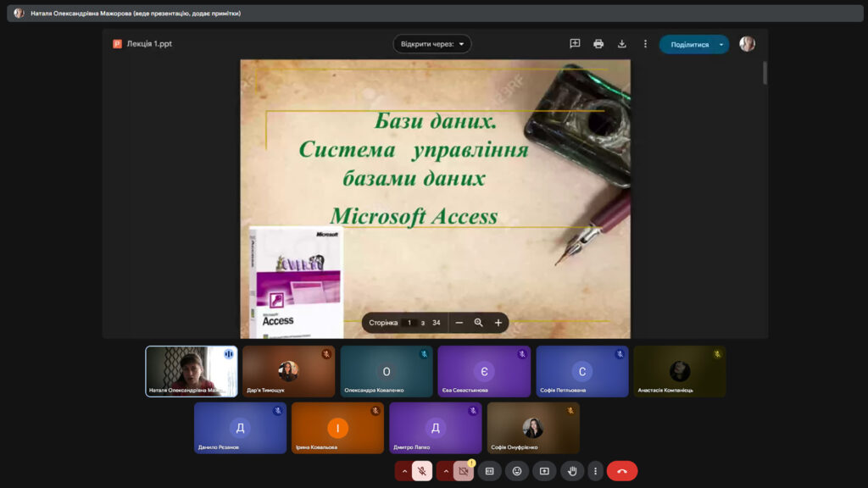Screen dimensions: 868x488
Task: Click the add comment icon in Drive viewer
Action: coord(575,44)
